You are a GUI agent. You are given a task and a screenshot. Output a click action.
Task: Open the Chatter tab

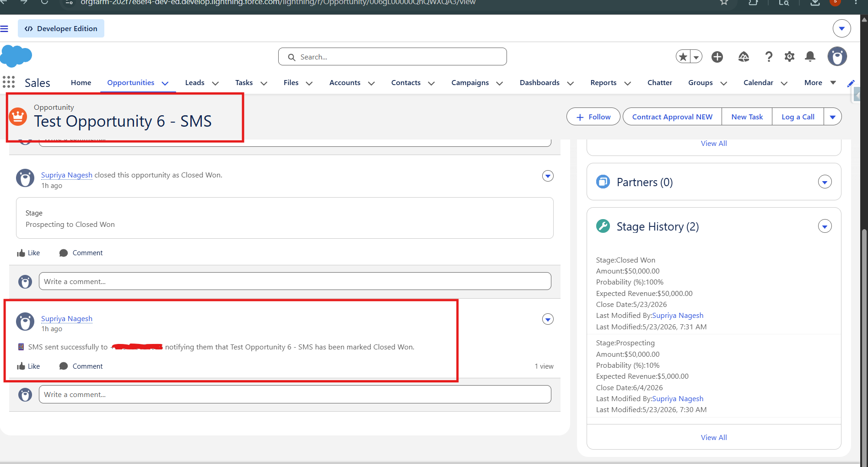pos(659,83)
